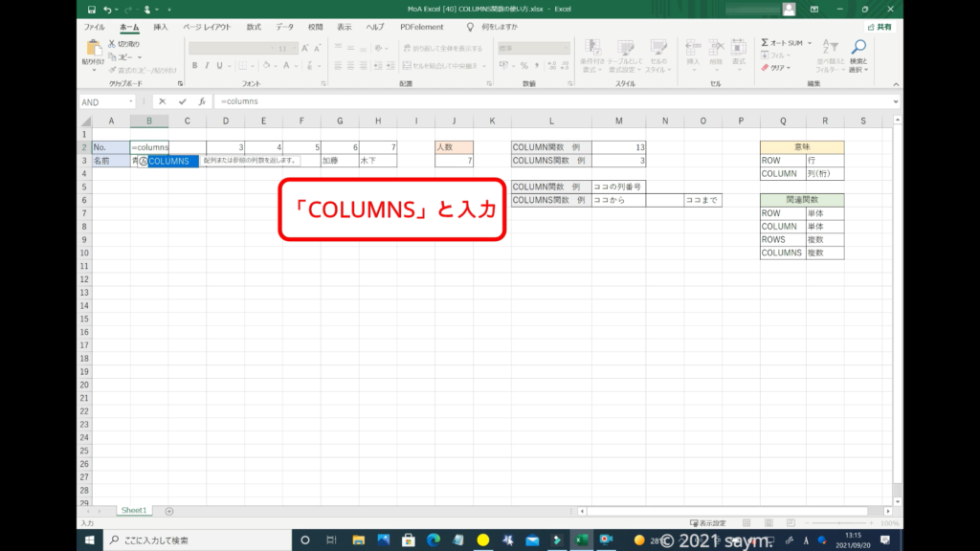Switch to the 数式 ribbon tab
This screenshot has height=551, width=980.
click(254, 27)
